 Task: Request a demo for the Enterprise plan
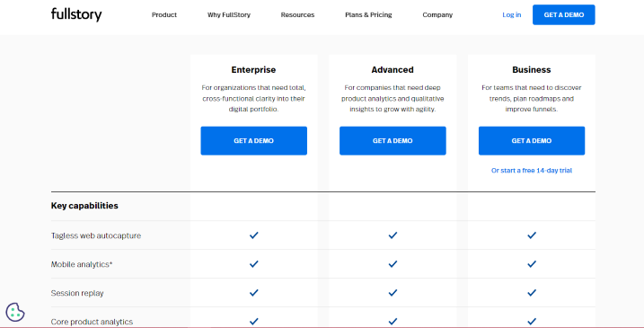[x=254, y=140]
